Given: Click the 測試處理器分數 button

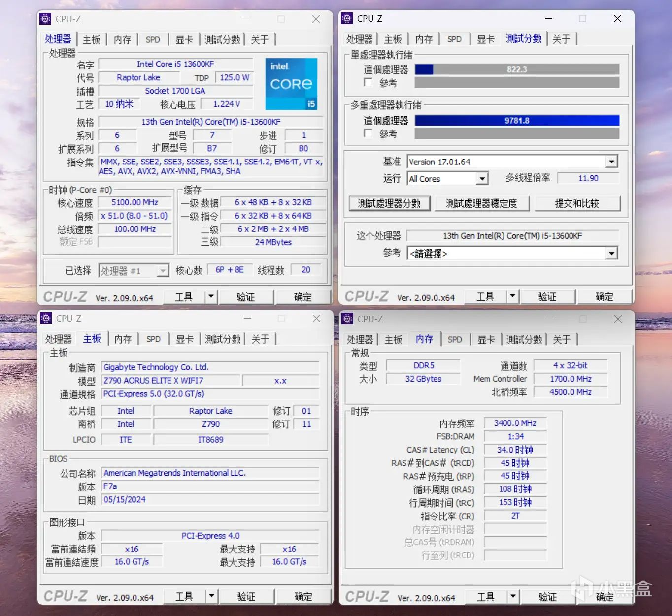Looking at the screenshot, I should click(x=389, y=203).
